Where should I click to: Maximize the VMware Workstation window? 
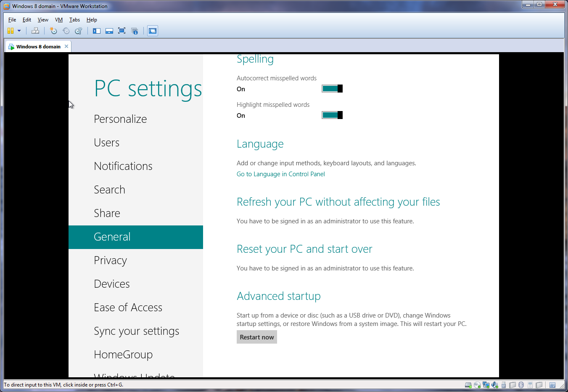[x=539, y=4]
